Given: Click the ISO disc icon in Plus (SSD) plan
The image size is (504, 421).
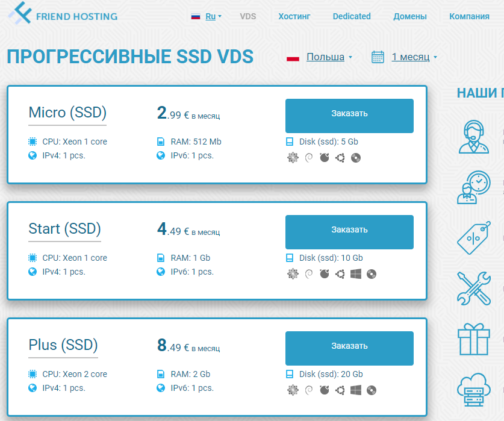Looking at the screenshot, I should pos(372,390).
